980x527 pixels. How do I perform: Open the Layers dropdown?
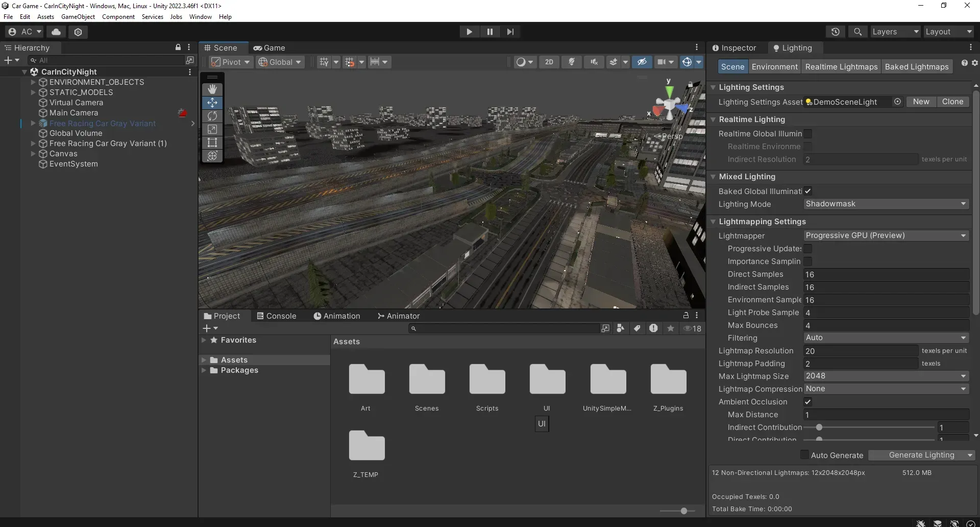[895, 32]
